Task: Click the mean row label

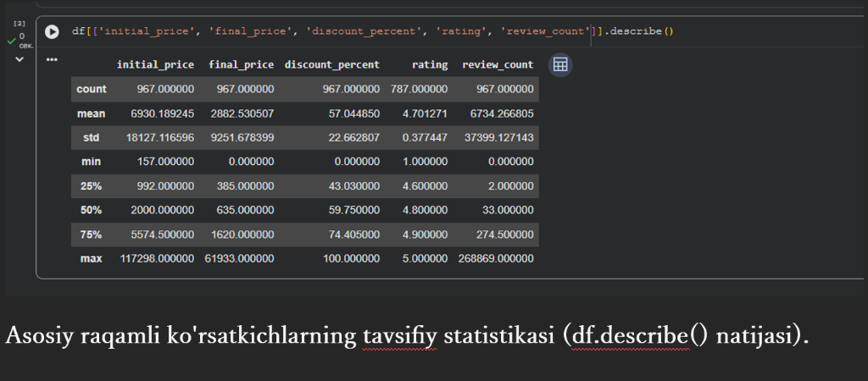Action: (92, 113)
